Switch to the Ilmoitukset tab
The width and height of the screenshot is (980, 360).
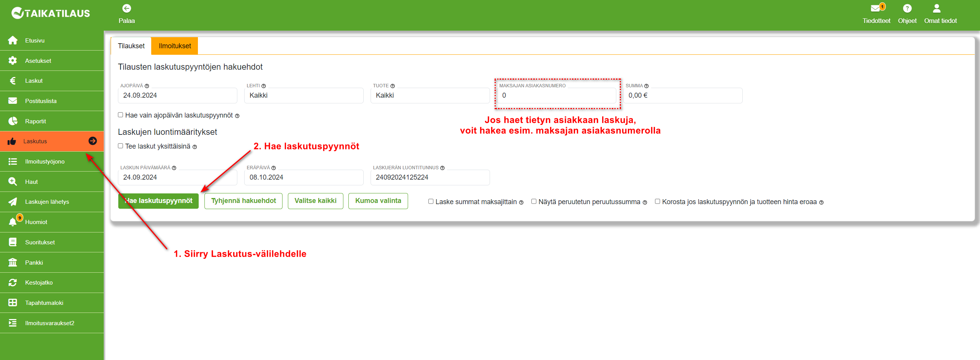click(175, 46)
